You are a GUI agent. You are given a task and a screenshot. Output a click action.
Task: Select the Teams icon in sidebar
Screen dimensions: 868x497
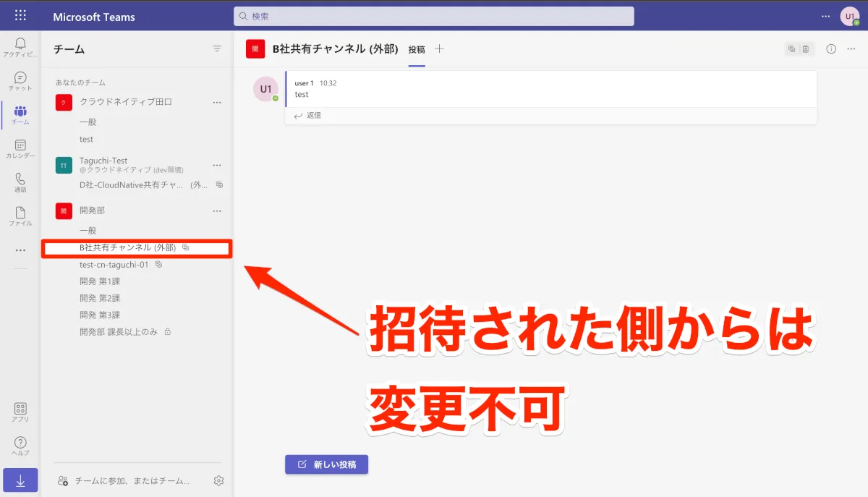pyautogui.click(x=20, y=114)
